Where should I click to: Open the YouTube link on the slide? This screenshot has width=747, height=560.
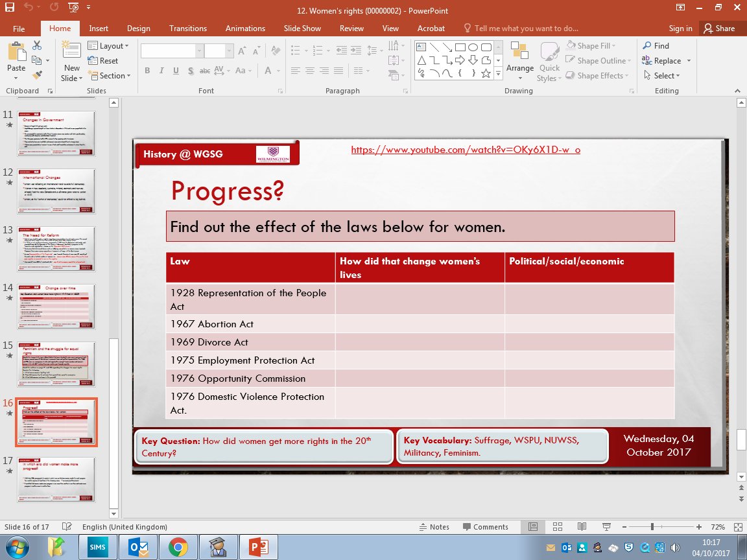coord(466,150)
